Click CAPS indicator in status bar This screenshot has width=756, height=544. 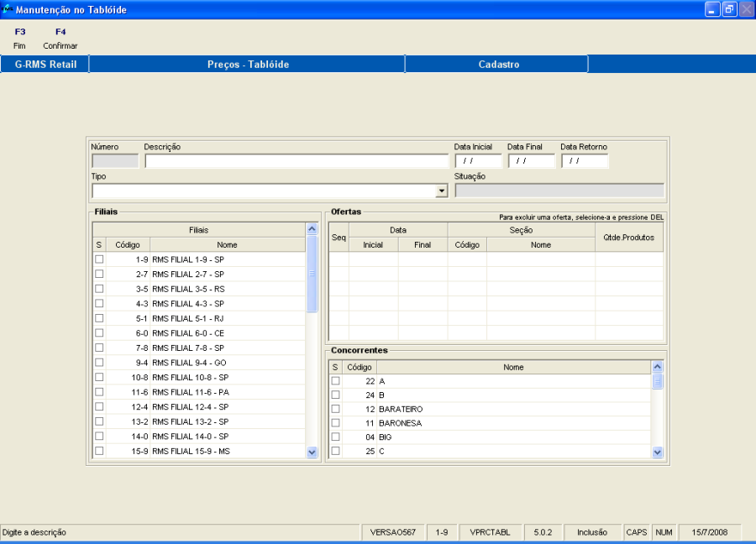tap(636, 532)
